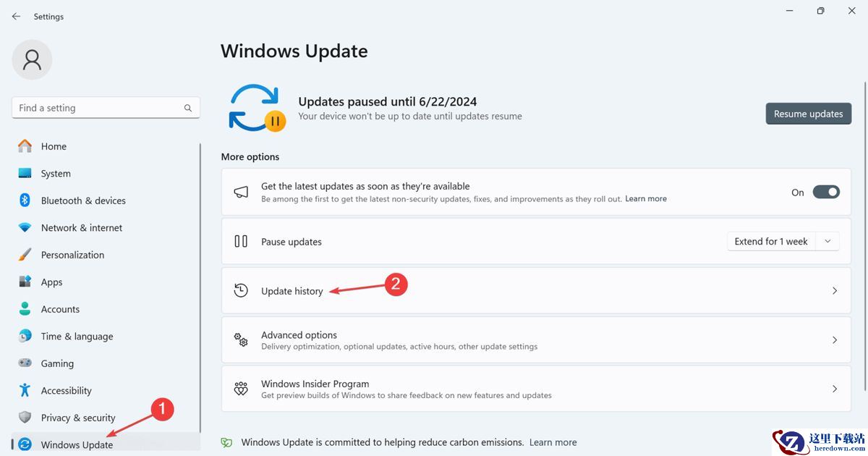Click the Network & internet Wi-Fi icon
The image size is (868, 456).
25,228
